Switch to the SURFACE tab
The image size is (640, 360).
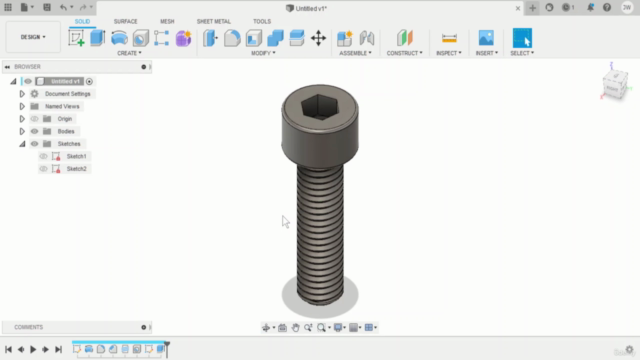tap(126, 21)
